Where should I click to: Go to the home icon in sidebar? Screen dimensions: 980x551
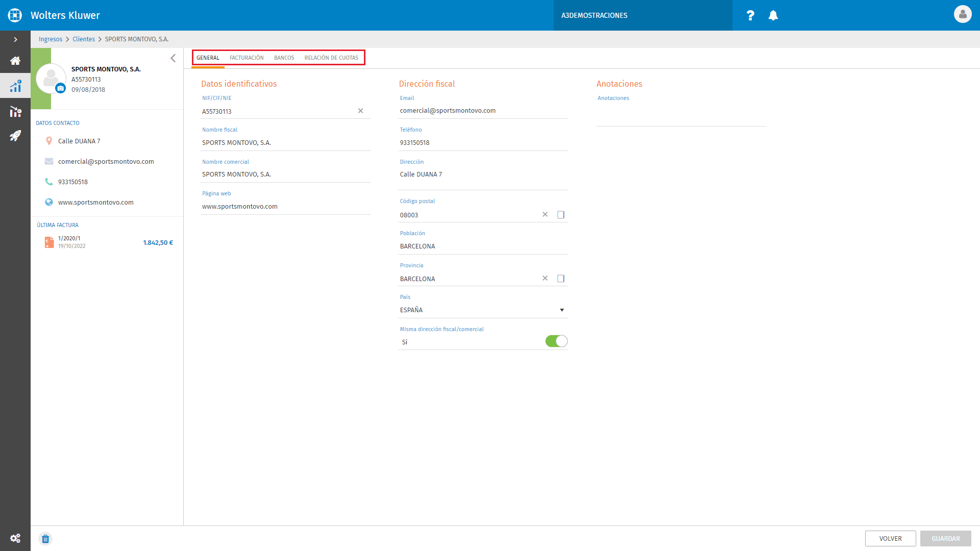click(x=15, y=61)
